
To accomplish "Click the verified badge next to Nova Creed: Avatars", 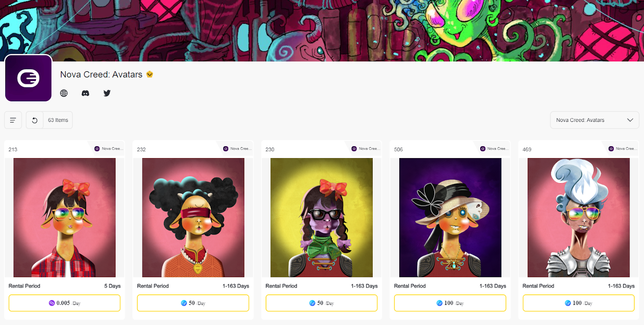I will pos(150,74).
